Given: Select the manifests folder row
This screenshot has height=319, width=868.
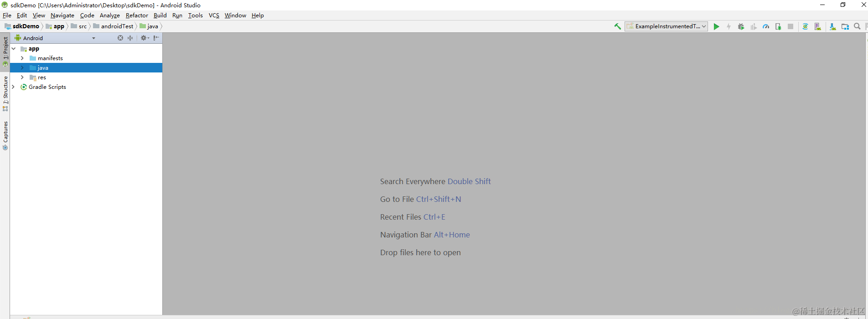Looking at the screenshot, I should tap(86, 58).
